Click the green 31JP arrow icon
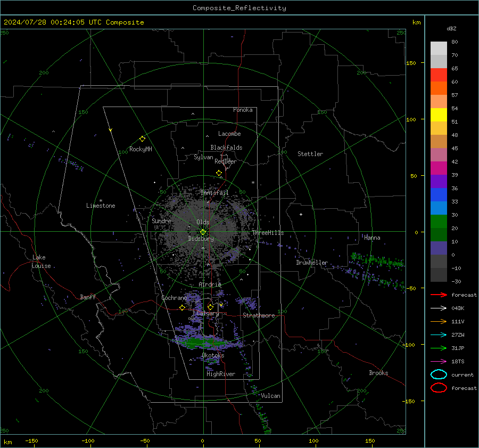Image resolution: width=479 pixels, height=448 pixels. click(439, 348)
